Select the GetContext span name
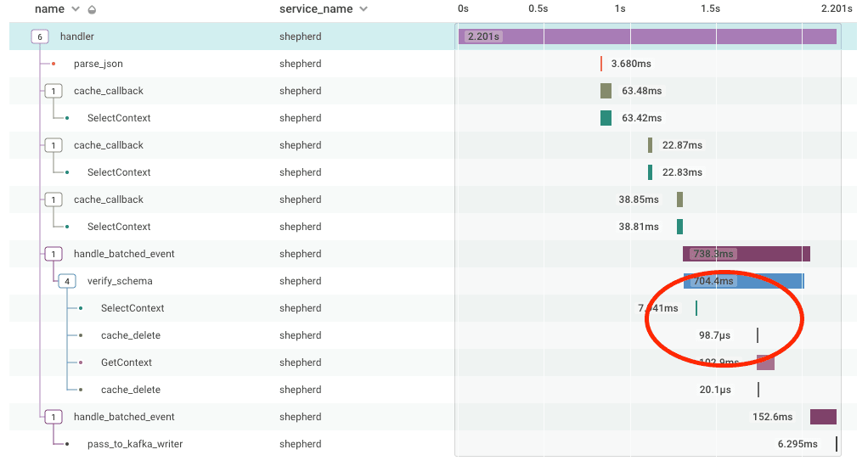The height and width of the screenshot is (472, 868). coord(126,362)
